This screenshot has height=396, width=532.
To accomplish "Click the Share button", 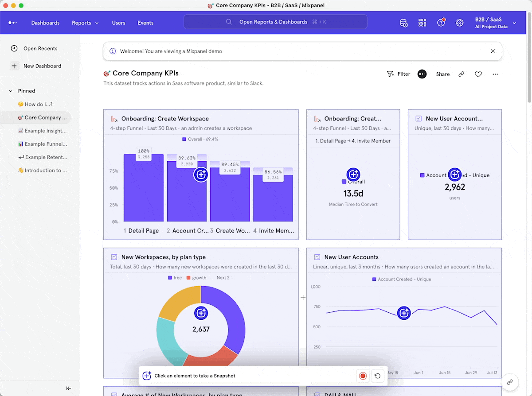I will tap(443, 74).
